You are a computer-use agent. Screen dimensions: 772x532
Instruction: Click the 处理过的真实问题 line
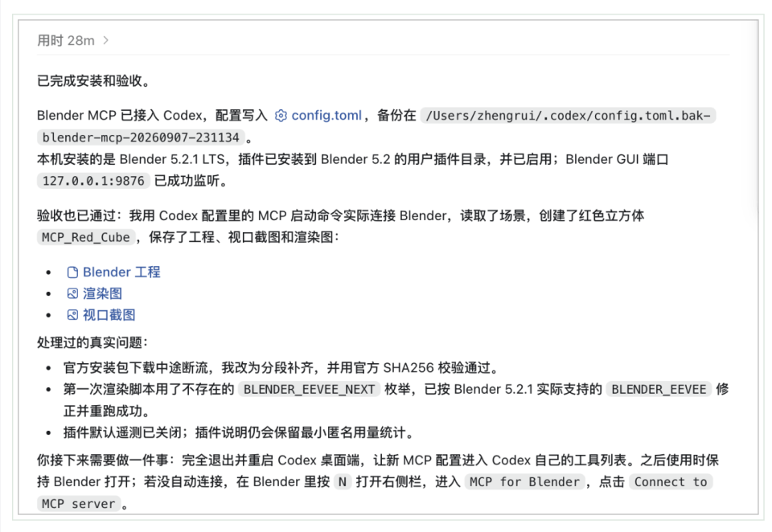[x=92, y=342]
